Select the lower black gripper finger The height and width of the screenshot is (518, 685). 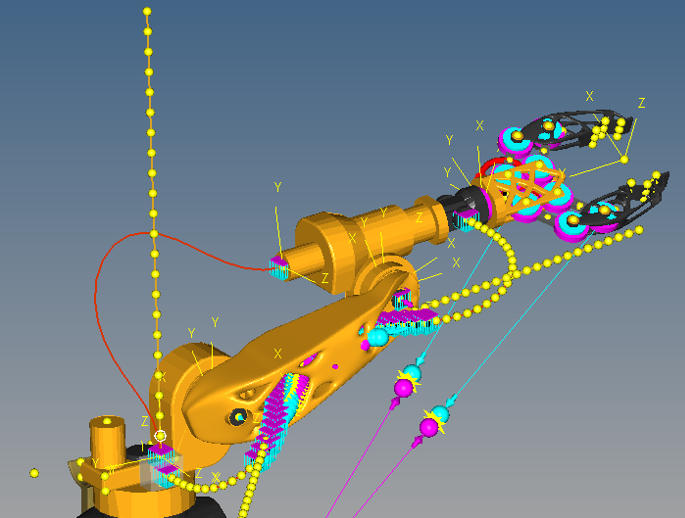tap(620, 201)
